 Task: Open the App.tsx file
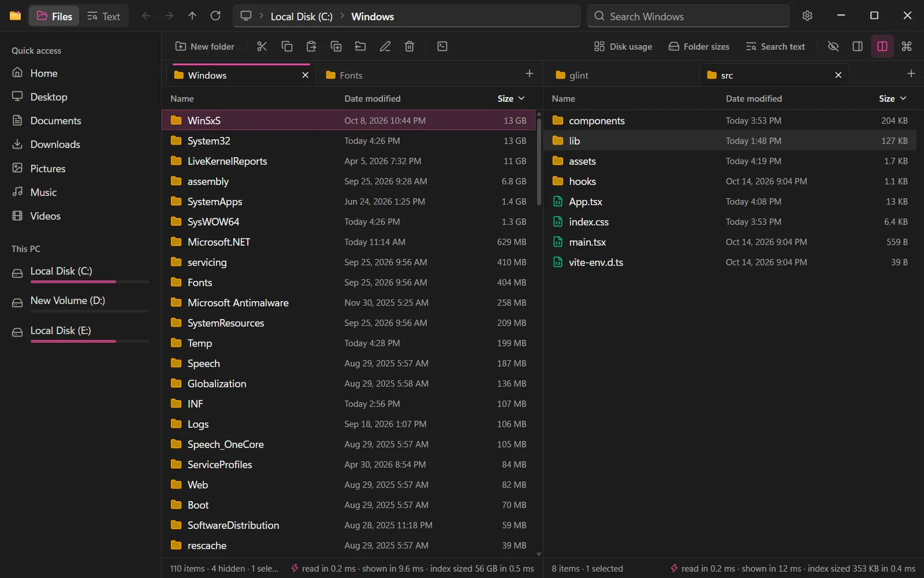click(x=730, y=201)
